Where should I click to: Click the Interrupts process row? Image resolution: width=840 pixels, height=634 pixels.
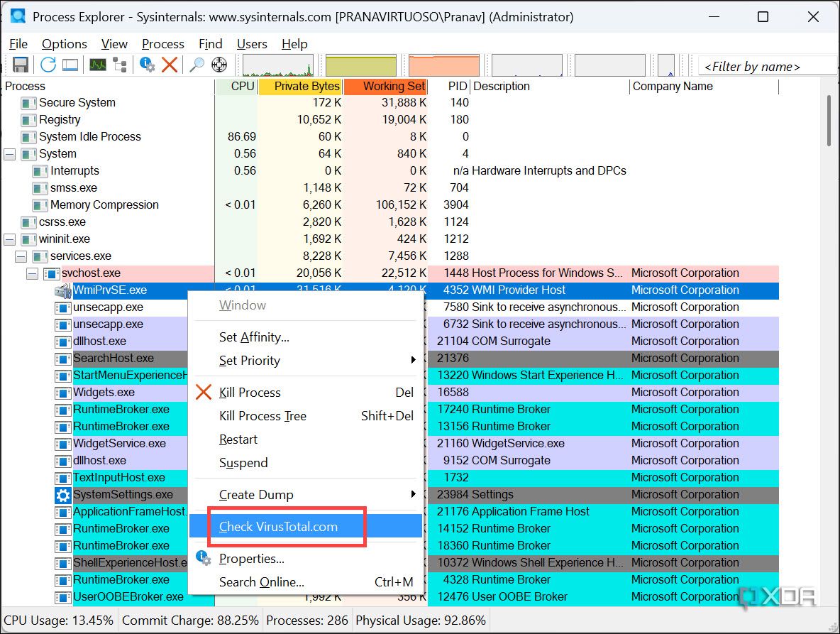click(x=390, y=171)
